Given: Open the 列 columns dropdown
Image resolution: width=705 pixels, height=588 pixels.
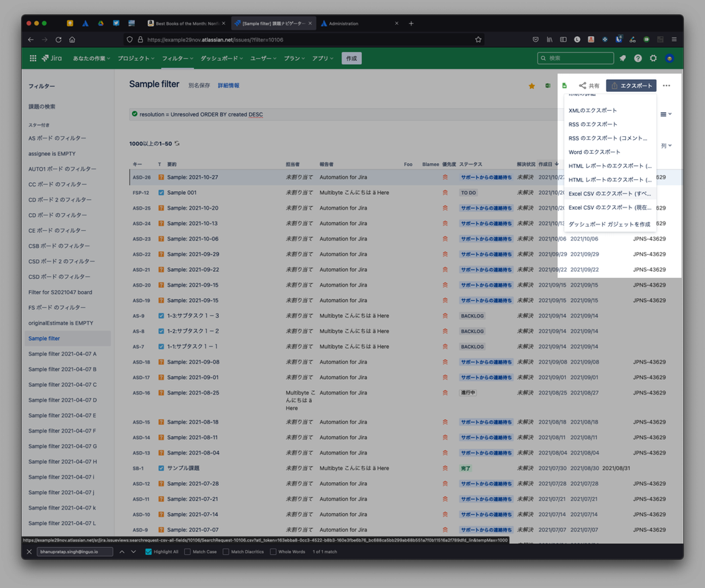Looking at the screenshot, I should (666, 145).
